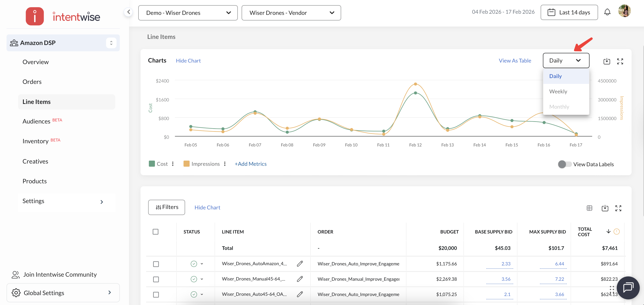Open the table column customization grid icon

click(589, 208)
